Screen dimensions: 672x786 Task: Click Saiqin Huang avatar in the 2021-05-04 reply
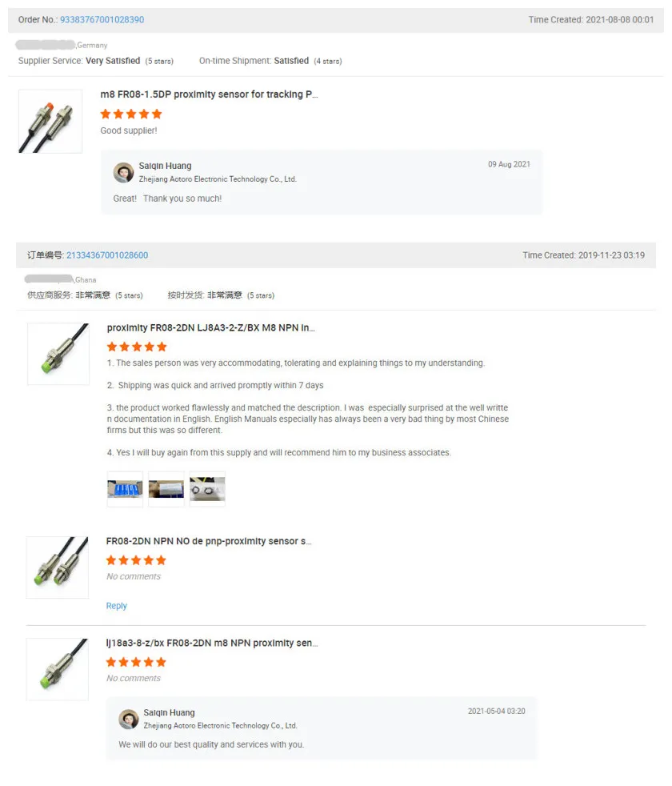pos(128,720)
